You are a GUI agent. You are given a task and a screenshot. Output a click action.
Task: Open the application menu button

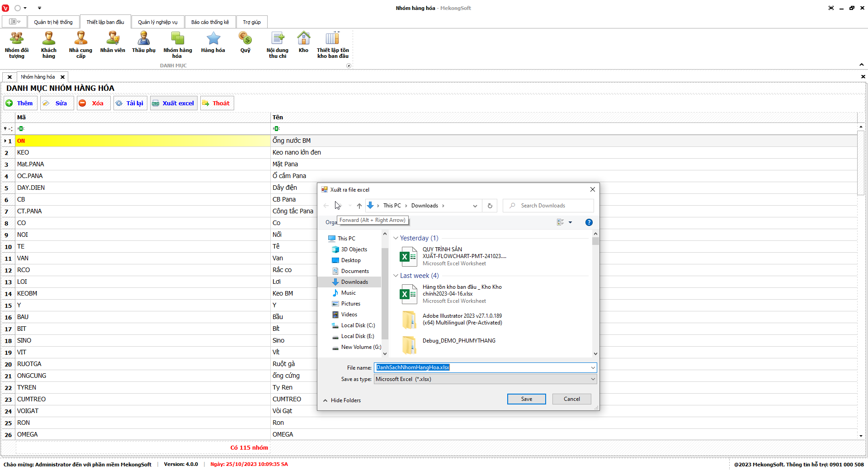(15, 22)
